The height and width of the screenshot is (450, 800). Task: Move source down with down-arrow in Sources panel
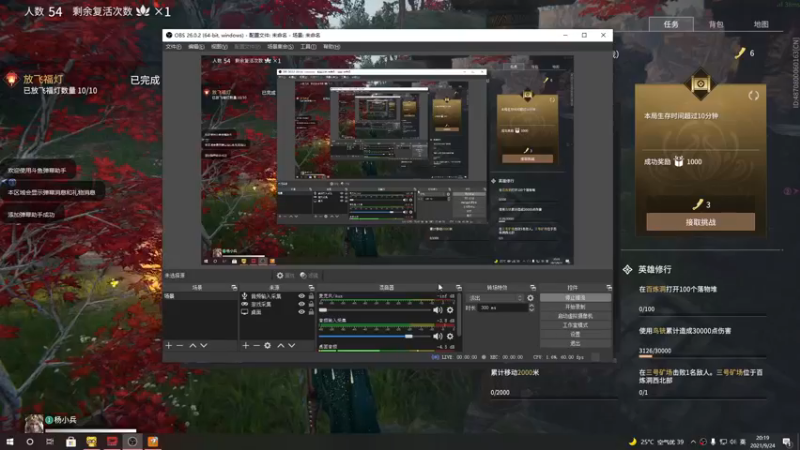point(291,345)
